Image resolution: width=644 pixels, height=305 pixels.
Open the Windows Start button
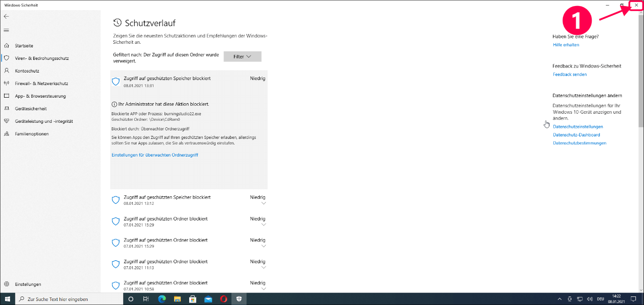pyautogui.click(x=8, y=299)
